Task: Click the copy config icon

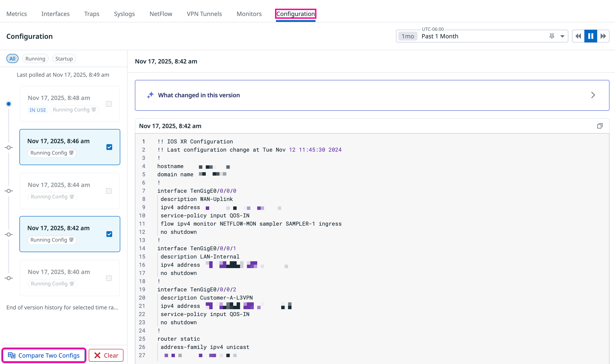Action: 599,126
